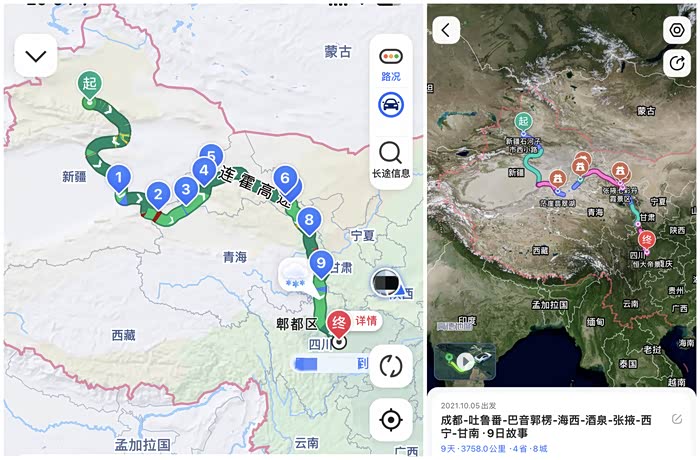Share the trip with the share icon

[677, 63]
